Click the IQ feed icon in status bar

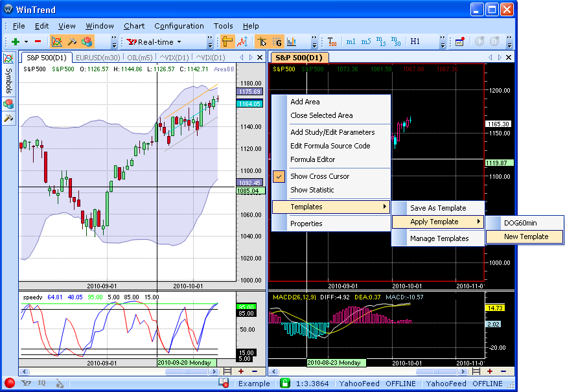42,383
